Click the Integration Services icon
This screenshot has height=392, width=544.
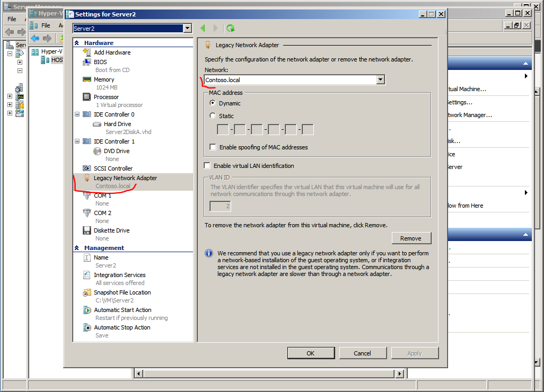tap(87, 275)
